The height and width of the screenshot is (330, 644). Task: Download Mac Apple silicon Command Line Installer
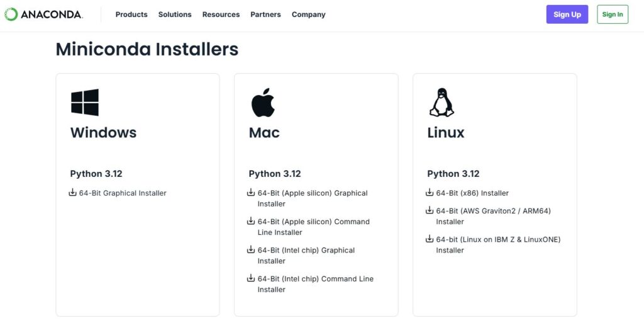click(313, 227)
